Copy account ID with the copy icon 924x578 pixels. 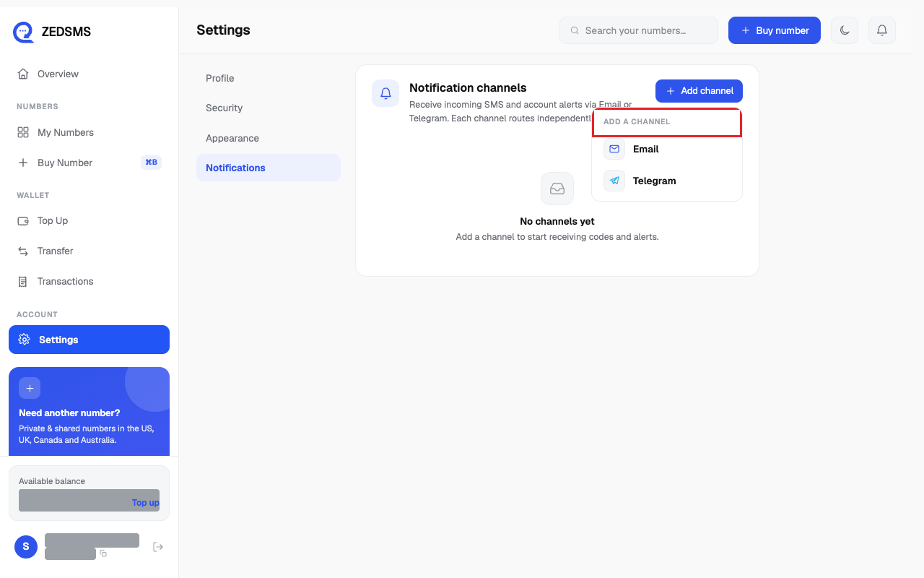point(103,553)
